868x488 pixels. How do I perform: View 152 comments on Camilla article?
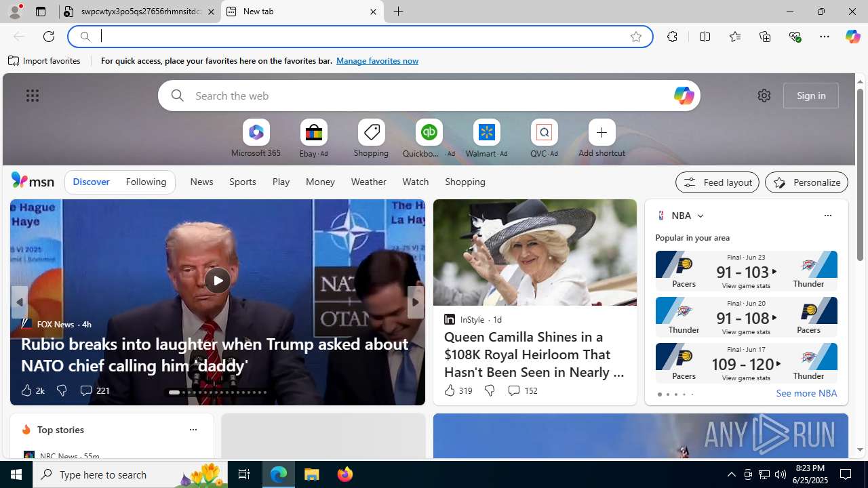522,390
